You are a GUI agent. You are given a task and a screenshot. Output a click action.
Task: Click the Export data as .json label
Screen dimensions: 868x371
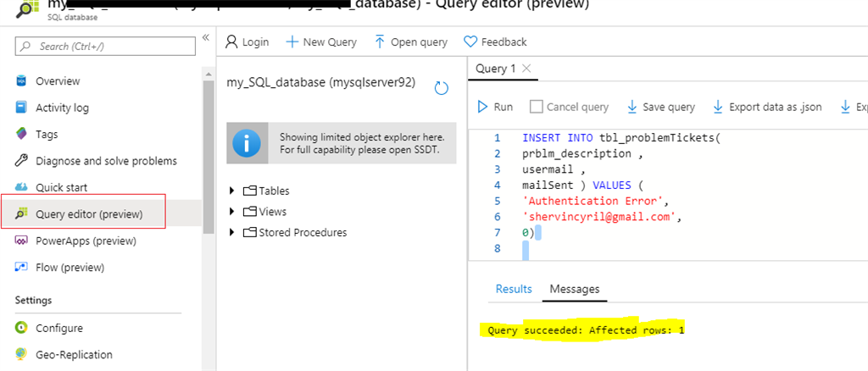tap(776, 107)
